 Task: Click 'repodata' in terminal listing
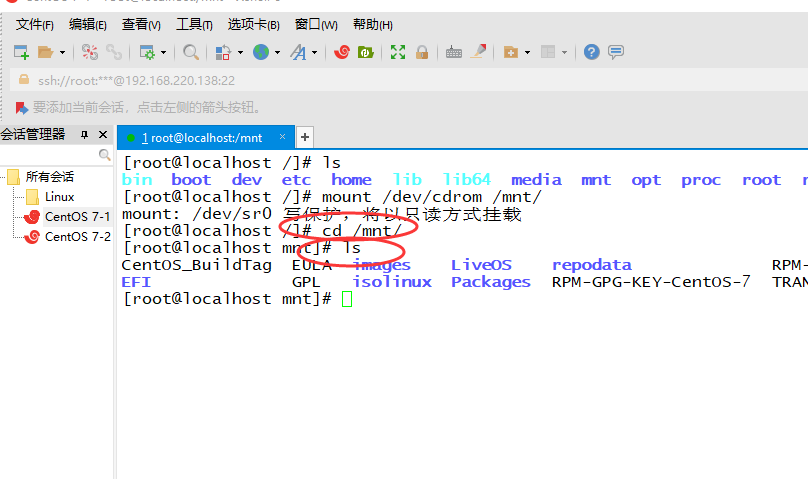pos(592,265)
